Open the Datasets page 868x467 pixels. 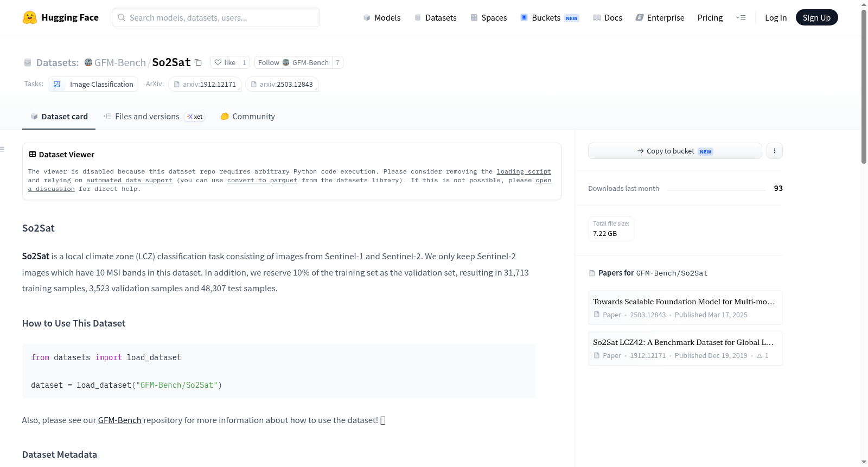(x=436, y=18)
